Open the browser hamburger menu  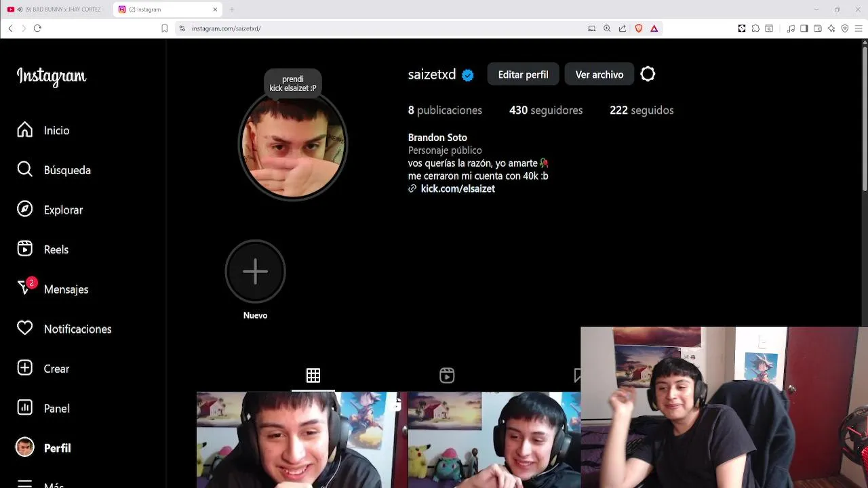(x=859, y=28)
